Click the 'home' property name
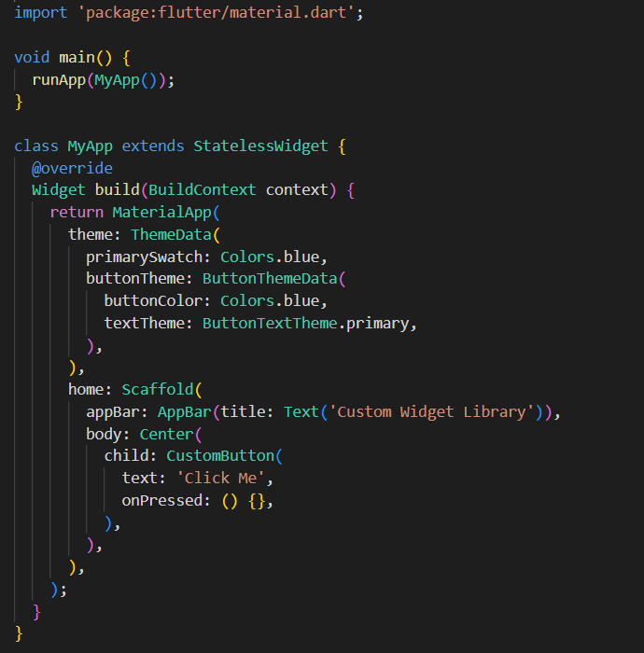This screenshot has width=644, height=653. click(x=86, y=390)
